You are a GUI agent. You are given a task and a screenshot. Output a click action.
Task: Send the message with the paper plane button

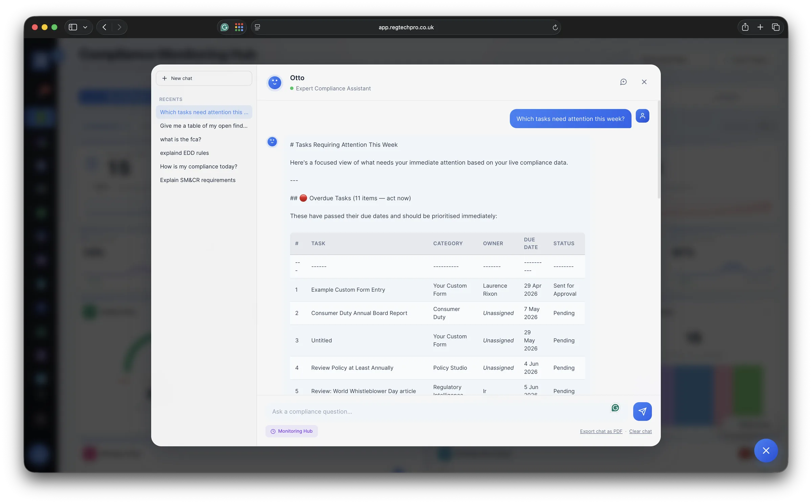point(642,411)
